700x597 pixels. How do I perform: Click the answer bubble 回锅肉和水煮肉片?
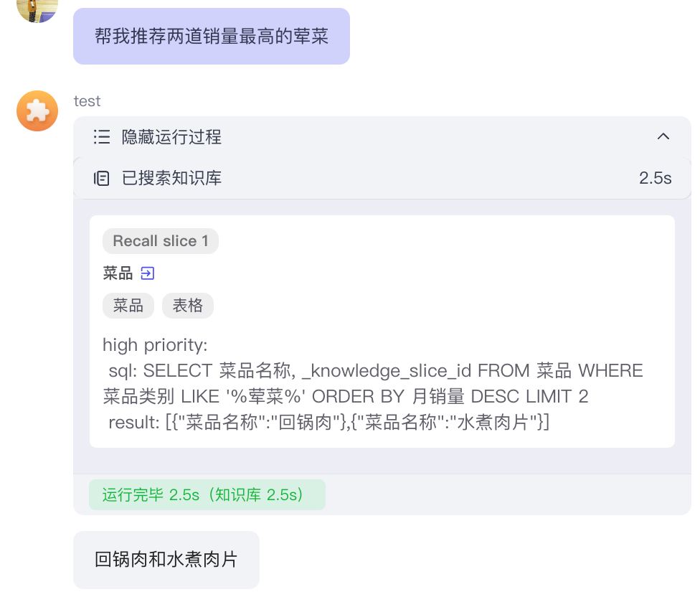166,560
